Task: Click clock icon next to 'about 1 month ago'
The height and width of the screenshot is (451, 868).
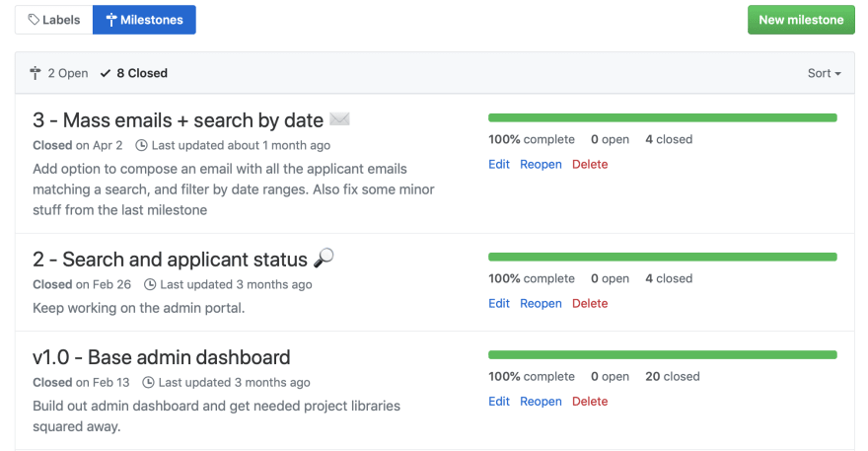Action: point(142,145)
